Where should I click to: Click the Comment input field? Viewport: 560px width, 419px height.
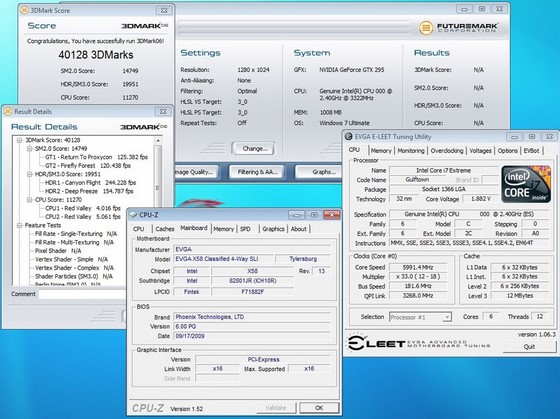point(82,294)
